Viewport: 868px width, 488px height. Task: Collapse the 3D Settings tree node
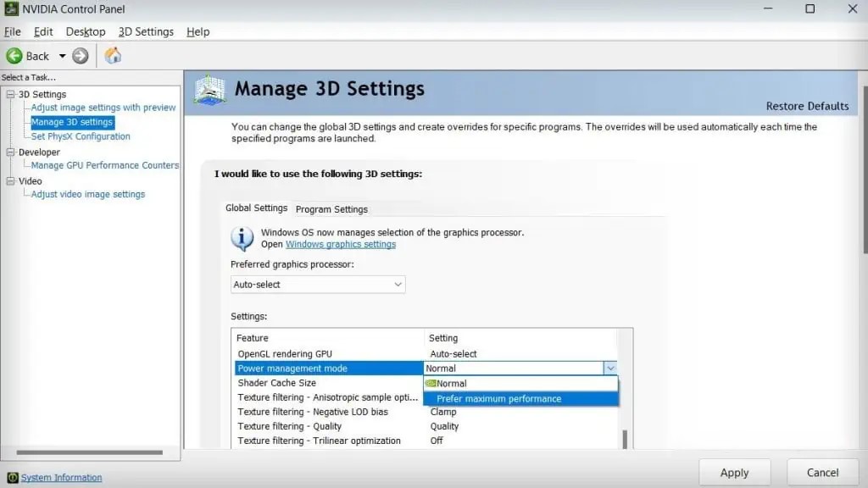[10, 94]
